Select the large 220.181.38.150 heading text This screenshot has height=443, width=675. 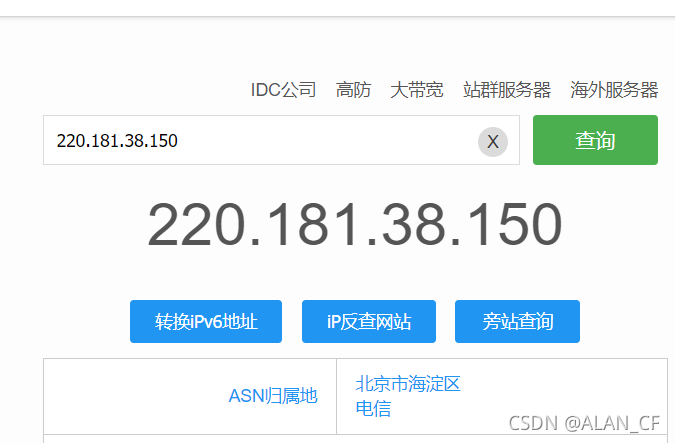click(x=355, y=225)
